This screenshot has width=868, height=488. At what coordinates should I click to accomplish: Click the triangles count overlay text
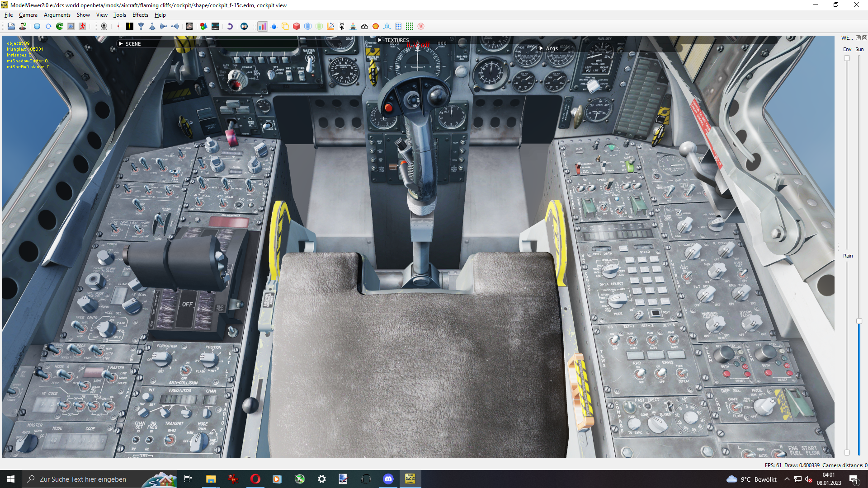click(x=25, y=49)
